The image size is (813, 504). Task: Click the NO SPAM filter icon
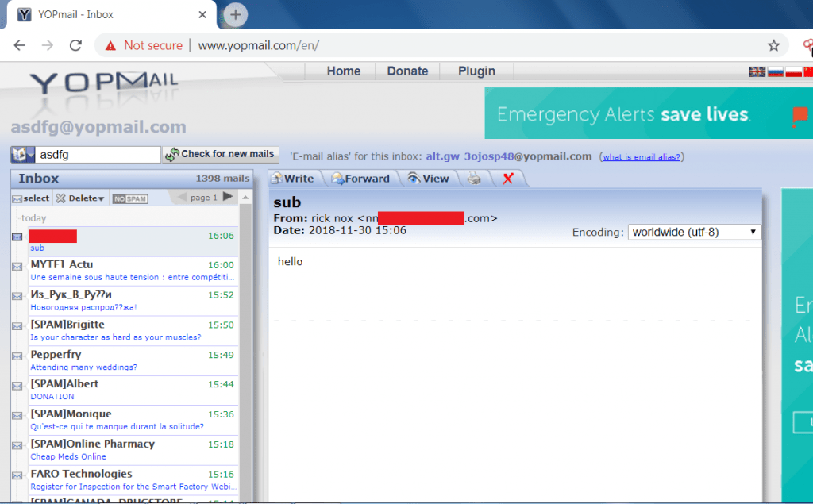tap(129, 198)
